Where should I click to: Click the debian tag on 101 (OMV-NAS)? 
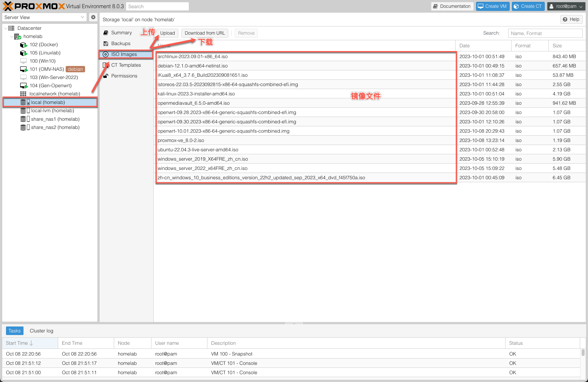click(x=75, y=69)
